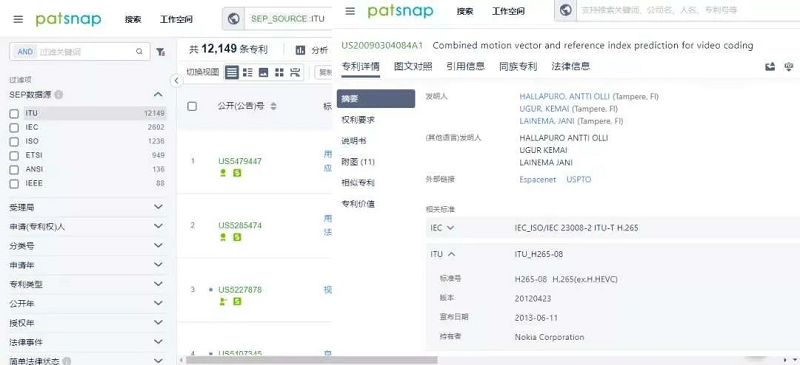Click the globe icon in left search bar
The width and height of the screenshot is (800, 365).
click(234, 19)
